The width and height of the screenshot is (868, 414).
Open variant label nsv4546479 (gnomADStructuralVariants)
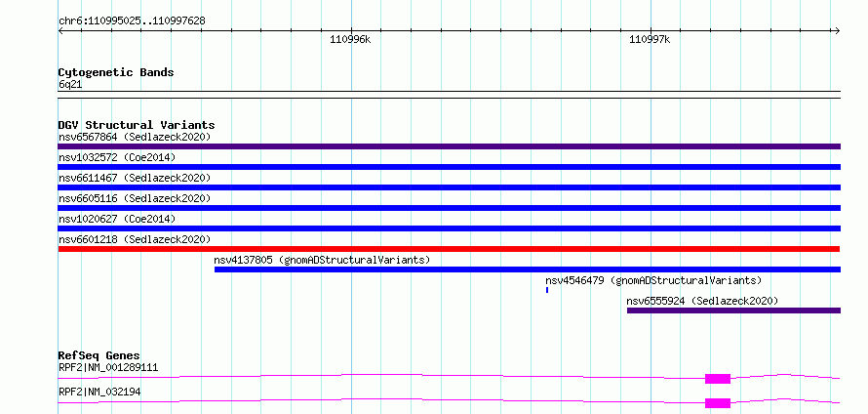coord(653,280)
